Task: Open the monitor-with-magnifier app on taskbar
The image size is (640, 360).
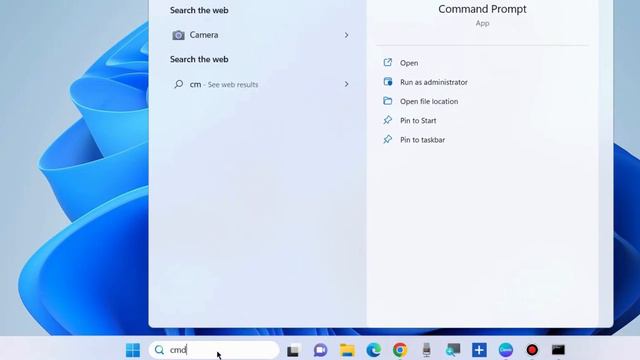Action: (x=453, y=350)
